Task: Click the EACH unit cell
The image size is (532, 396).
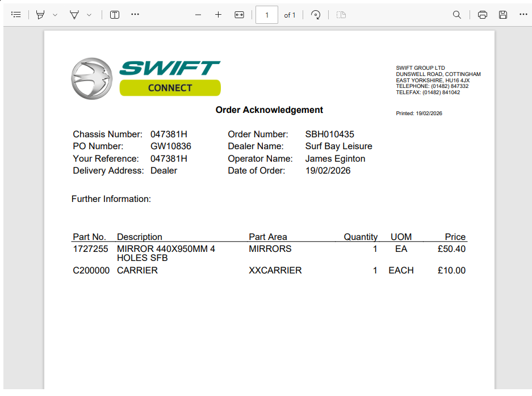Action: (401, 271)
